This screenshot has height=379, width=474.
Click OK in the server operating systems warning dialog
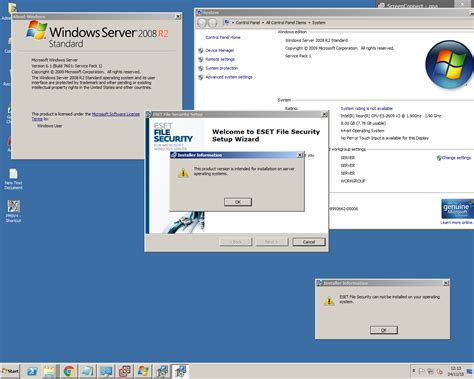point(238,202)
